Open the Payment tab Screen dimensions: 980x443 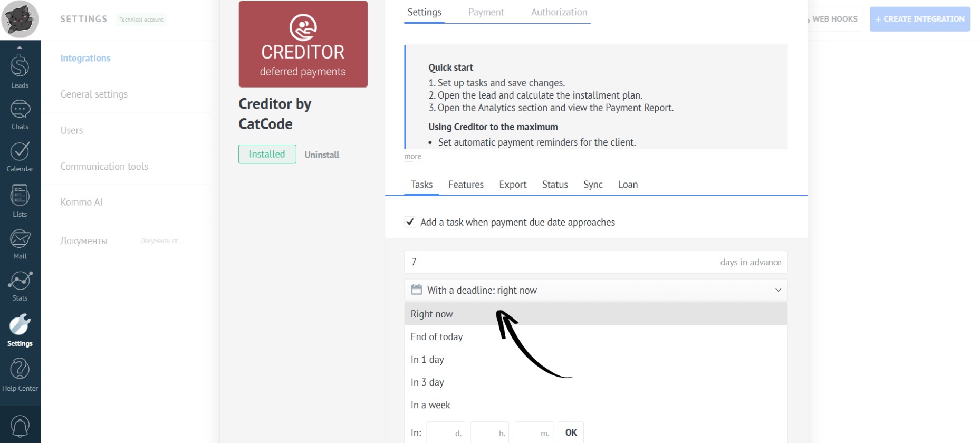(x=486, y=12)
